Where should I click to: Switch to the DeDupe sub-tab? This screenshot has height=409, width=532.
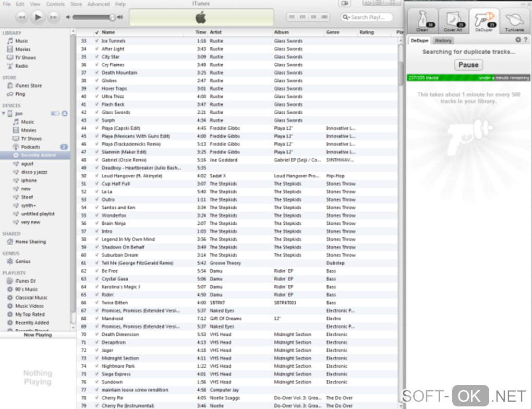coord(419,40)
